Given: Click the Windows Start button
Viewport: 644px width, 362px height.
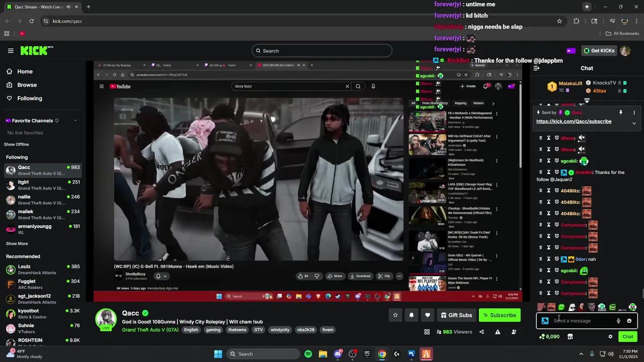Looking at the screenshot, I should tap(218, 354).
